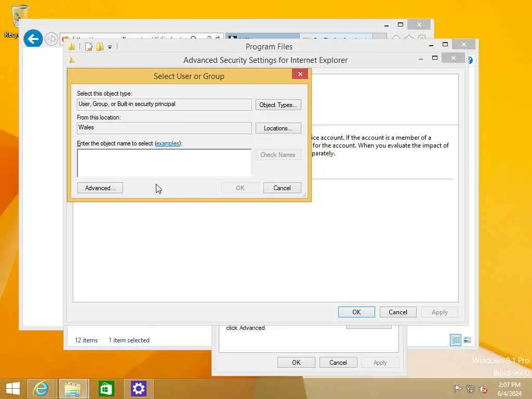
Task: Click the grayed Check Names button
Action: [278, 155]
